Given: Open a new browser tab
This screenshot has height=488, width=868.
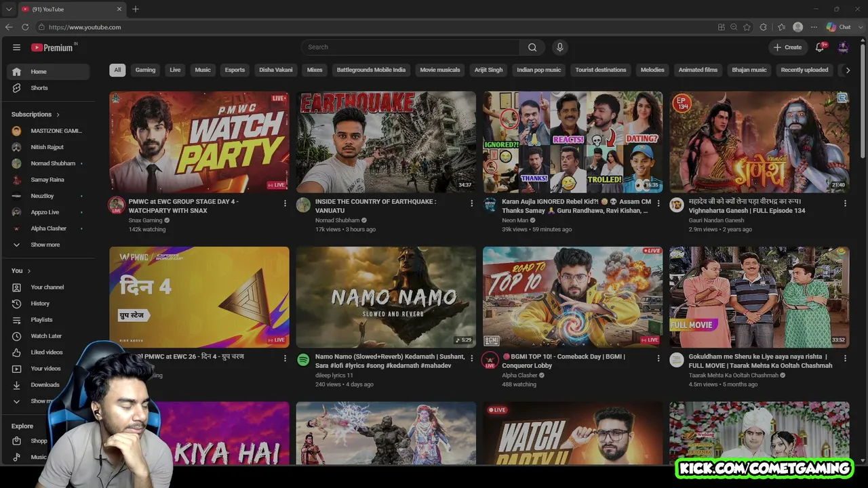Looking at the screenshot, I should coord(136,9).
